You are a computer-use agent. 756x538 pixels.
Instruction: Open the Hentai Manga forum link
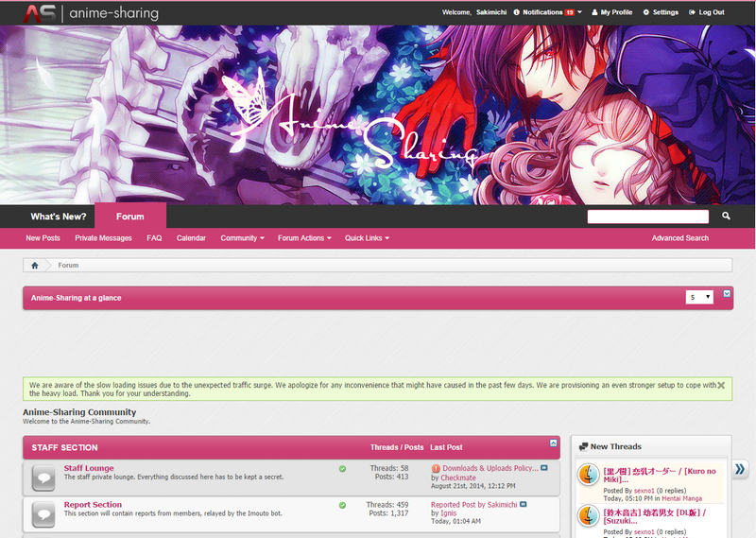(x=681, y=498)
